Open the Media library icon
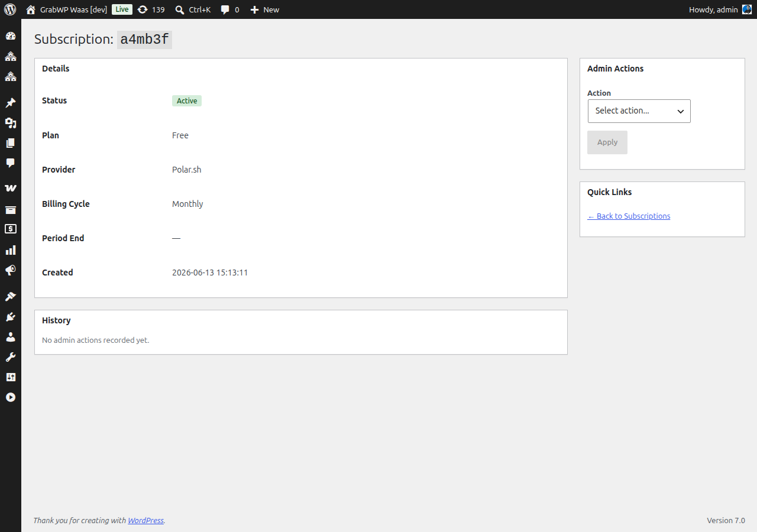The image size is (757, 532). [x=11, y=123]
